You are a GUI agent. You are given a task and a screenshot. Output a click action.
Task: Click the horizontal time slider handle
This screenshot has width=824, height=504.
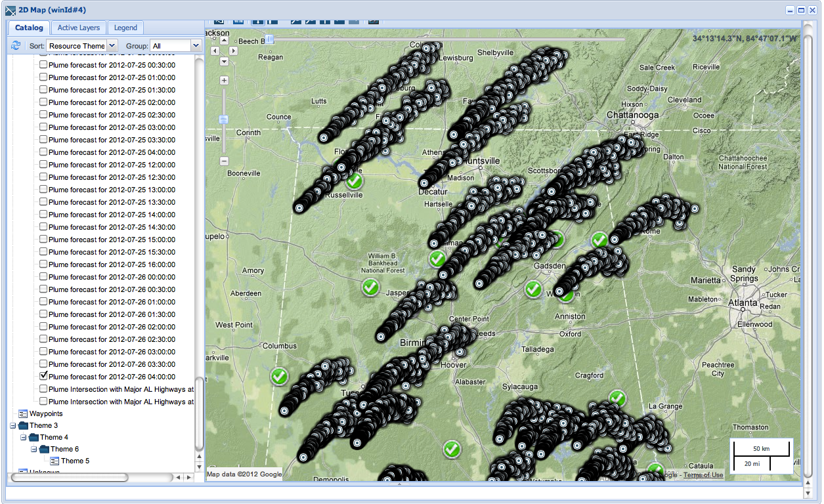click(269, 40)
